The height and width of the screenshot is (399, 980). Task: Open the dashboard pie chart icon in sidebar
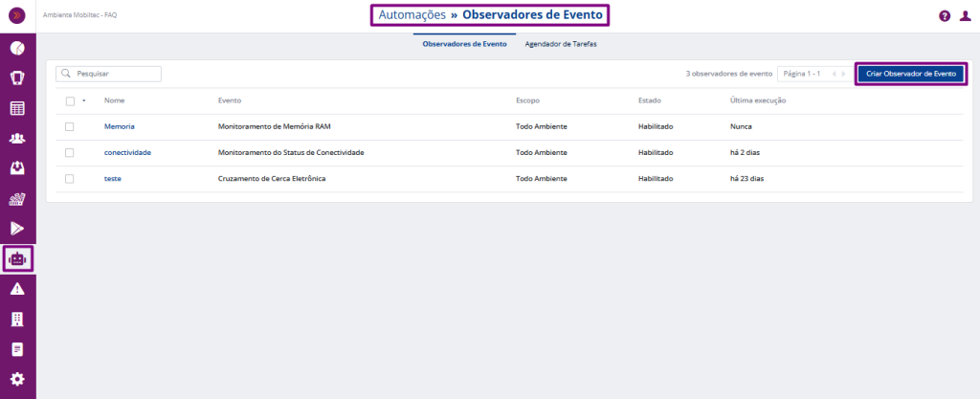(17, 48)
